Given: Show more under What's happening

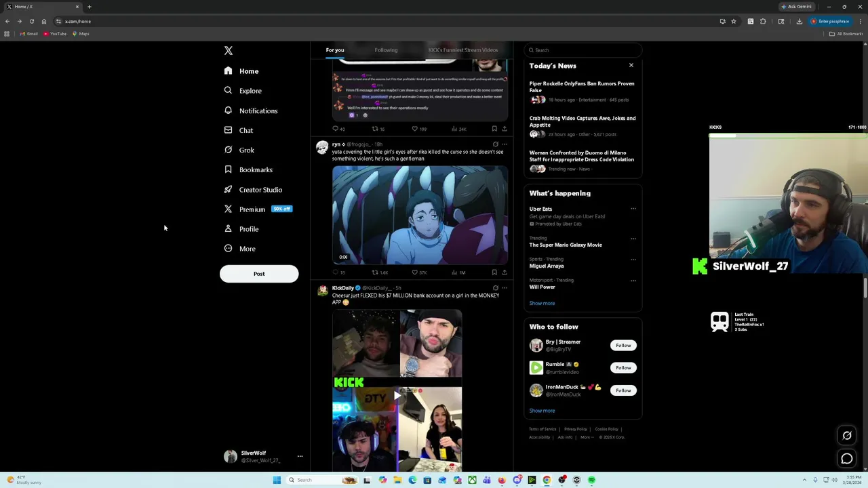Looking at the screenshot, I should (542, 304).
